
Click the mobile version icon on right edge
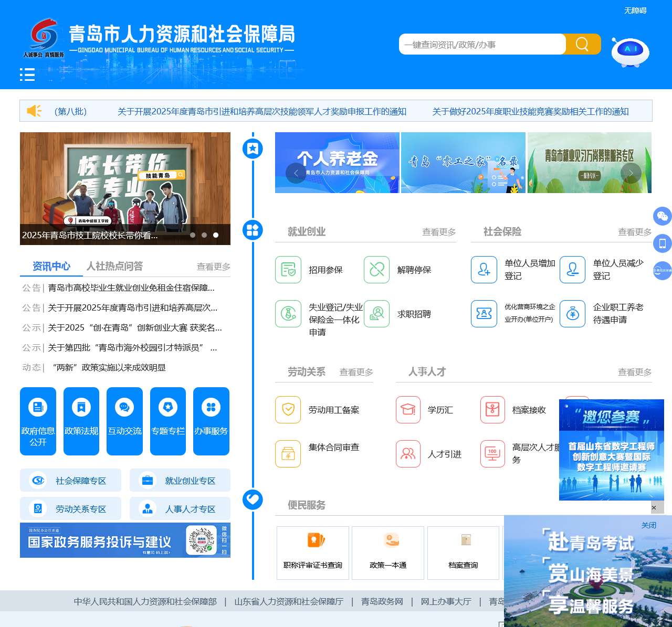pyautogui.click(x=663, y=243)
